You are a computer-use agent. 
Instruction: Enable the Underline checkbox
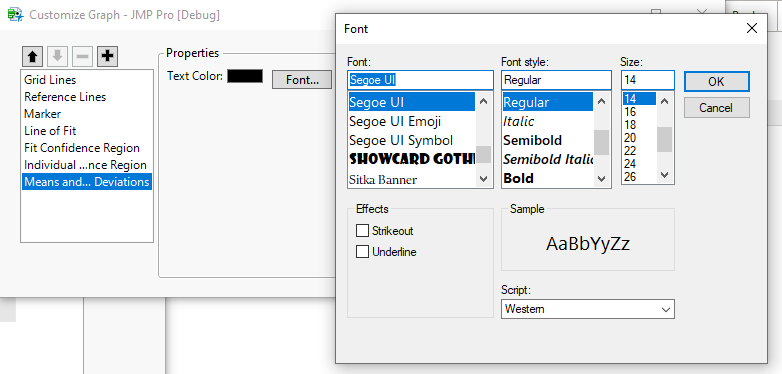pos(362,252)
